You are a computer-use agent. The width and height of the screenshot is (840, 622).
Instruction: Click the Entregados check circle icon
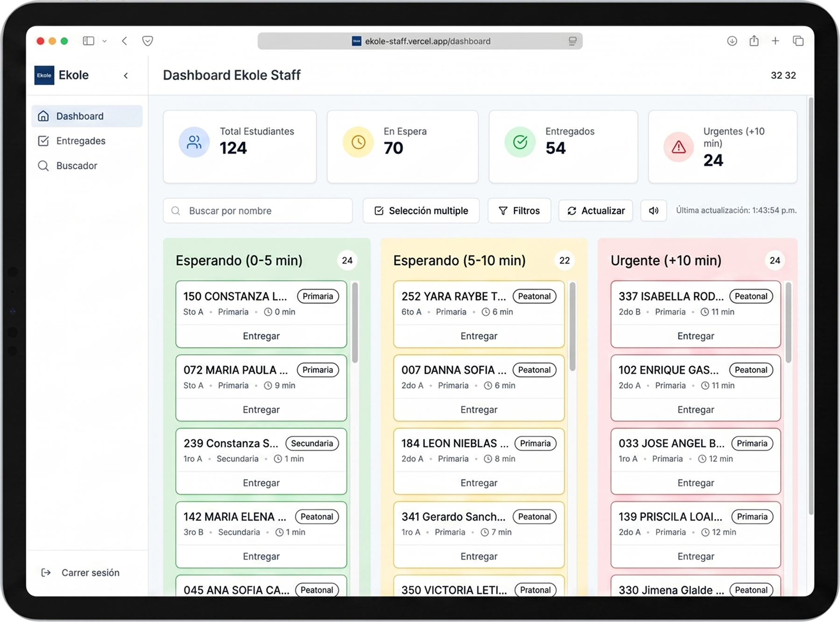[520, 142]
